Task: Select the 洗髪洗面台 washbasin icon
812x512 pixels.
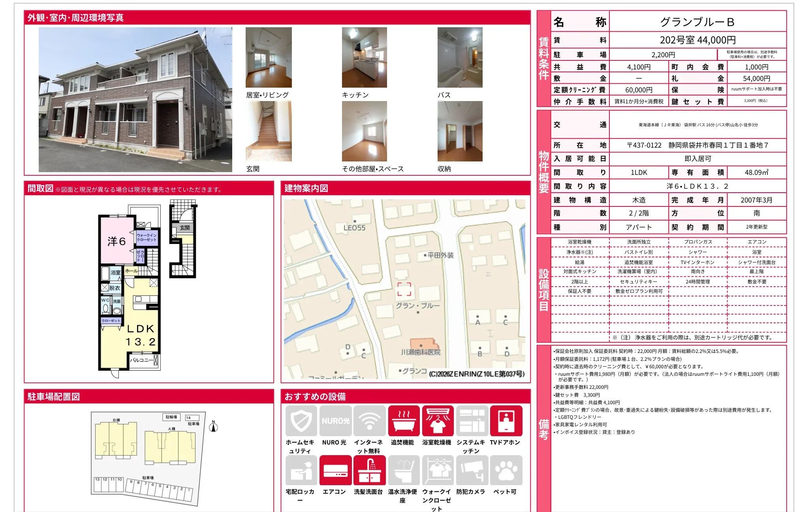Action: coord(370,470)
